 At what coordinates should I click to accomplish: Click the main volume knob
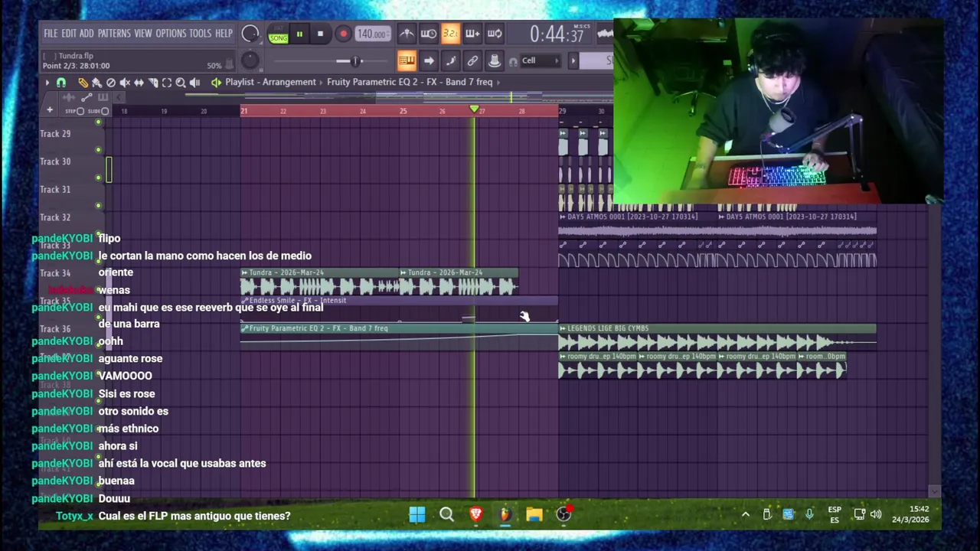250,33
